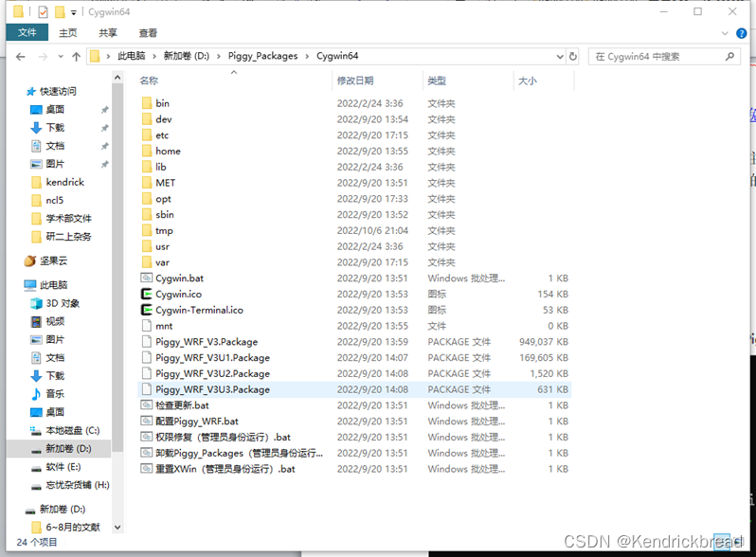756x557 pixels.
Task: Select 权限修复（管理员身份运行）.bat file
Action: tap(223, 438)
